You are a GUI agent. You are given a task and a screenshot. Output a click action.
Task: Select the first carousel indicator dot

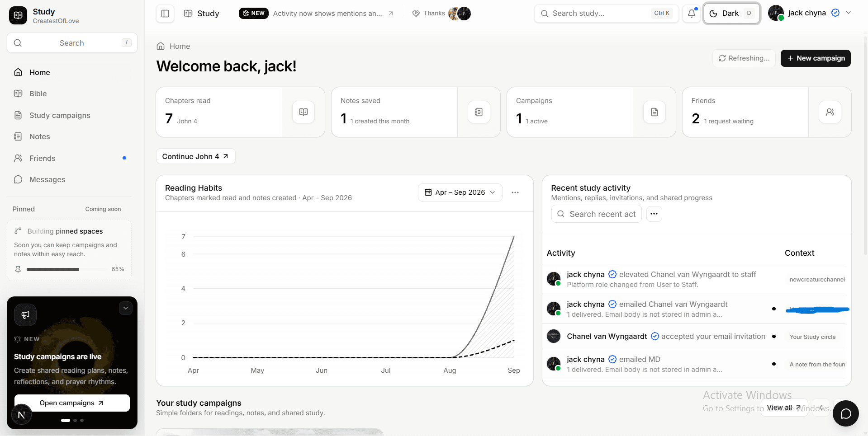click(x=66, y=420)
